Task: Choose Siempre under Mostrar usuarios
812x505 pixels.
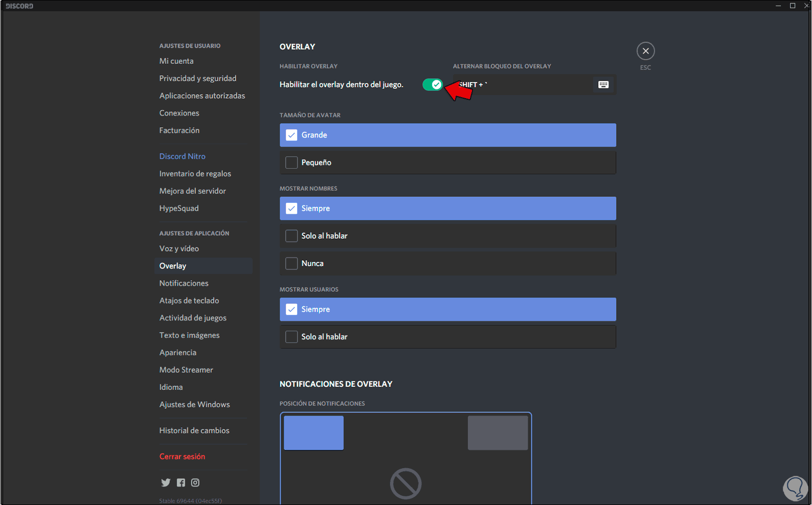Action: click(448, 309)
